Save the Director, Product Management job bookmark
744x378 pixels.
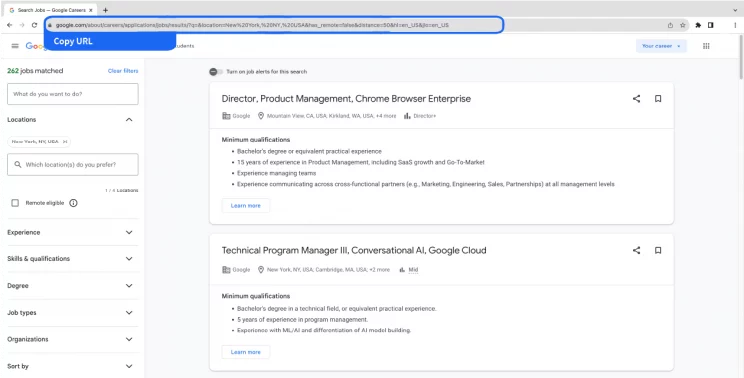(658, 99)
